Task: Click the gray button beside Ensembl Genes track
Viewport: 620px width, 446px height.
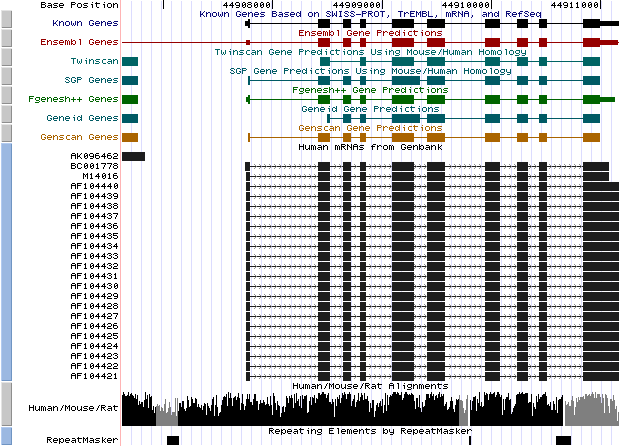Action: pyautogui.click(x=5, y=41)
